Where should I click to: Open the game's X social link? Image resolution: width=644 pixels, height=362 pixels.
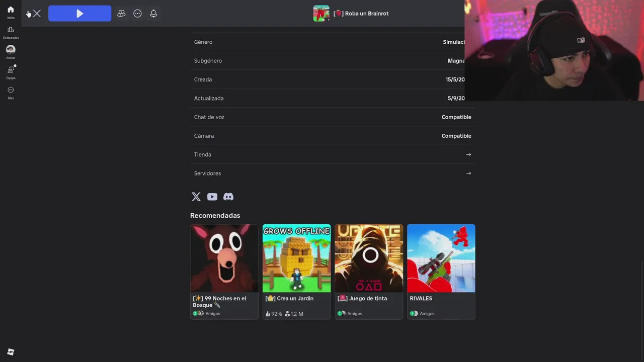196,197
